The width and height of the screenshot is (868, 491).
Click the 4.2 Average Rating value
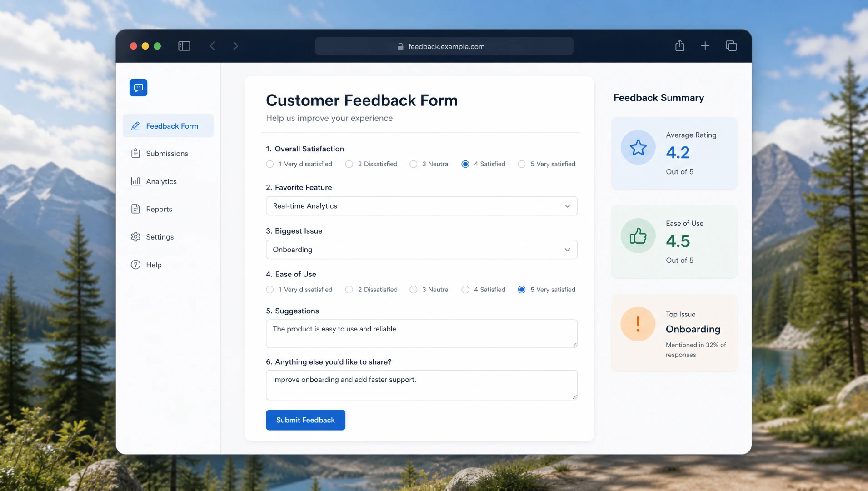click(678, 153)
